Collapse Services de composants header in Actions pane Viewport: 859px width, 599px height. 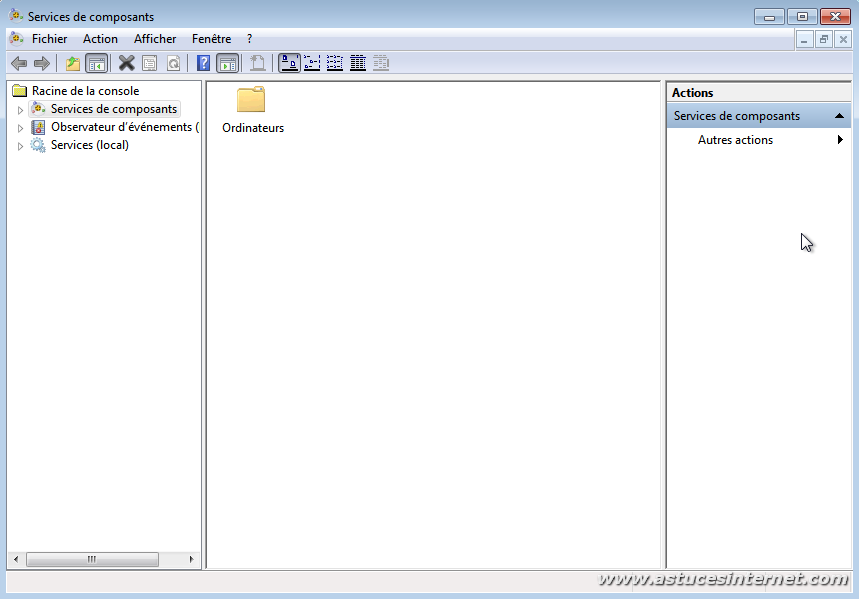[839, 116]
